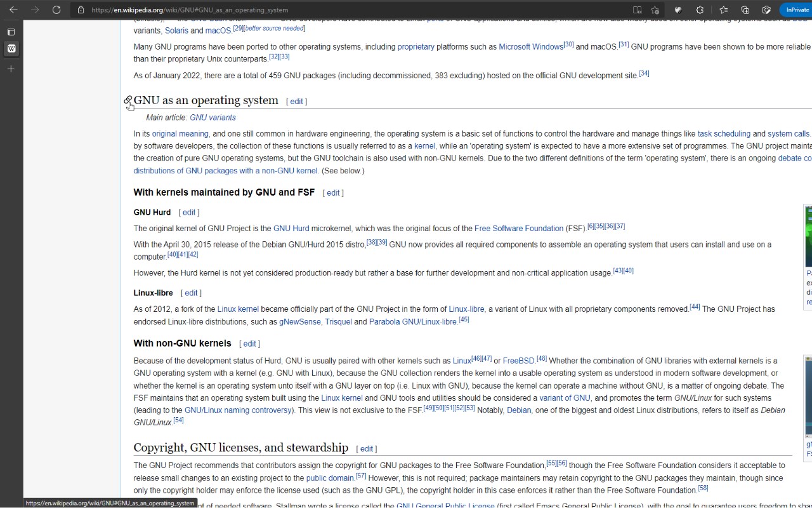
Task: Open citation 6 after (FSF)
Action: point(591,226)
